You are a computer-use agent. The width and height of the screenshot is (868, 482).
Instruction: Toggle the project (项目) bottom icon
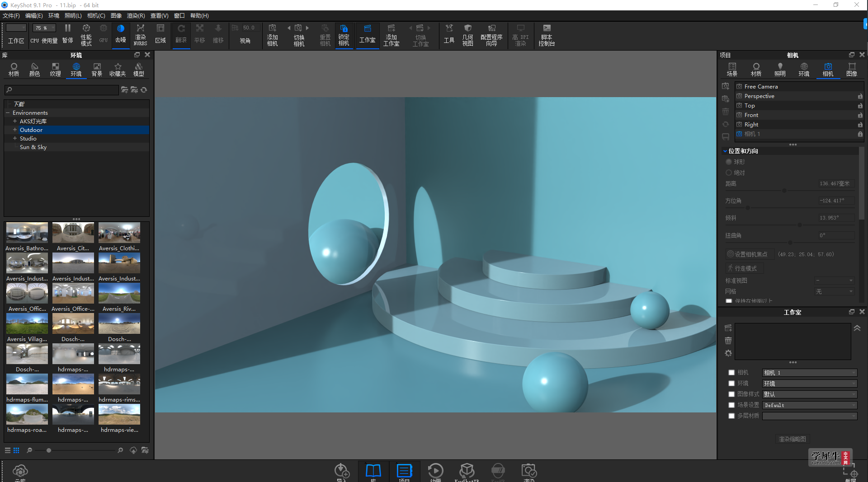pyautogui.click(x=404, y=472)
